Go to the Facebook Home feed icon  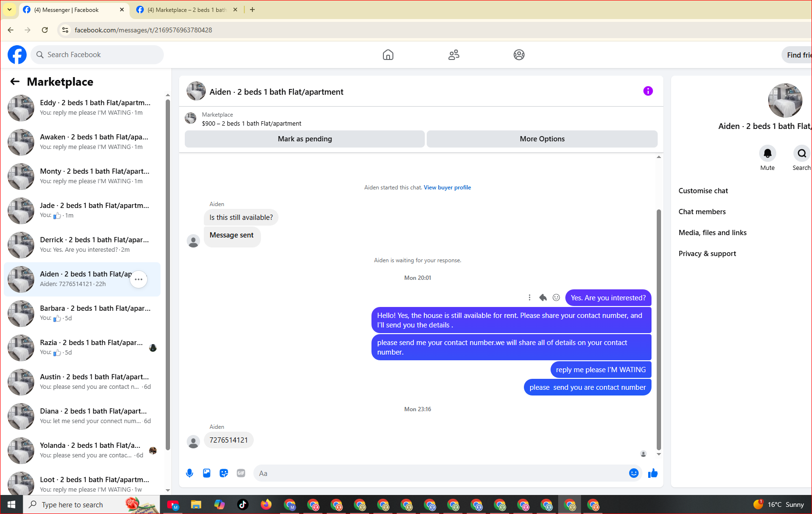388,55
